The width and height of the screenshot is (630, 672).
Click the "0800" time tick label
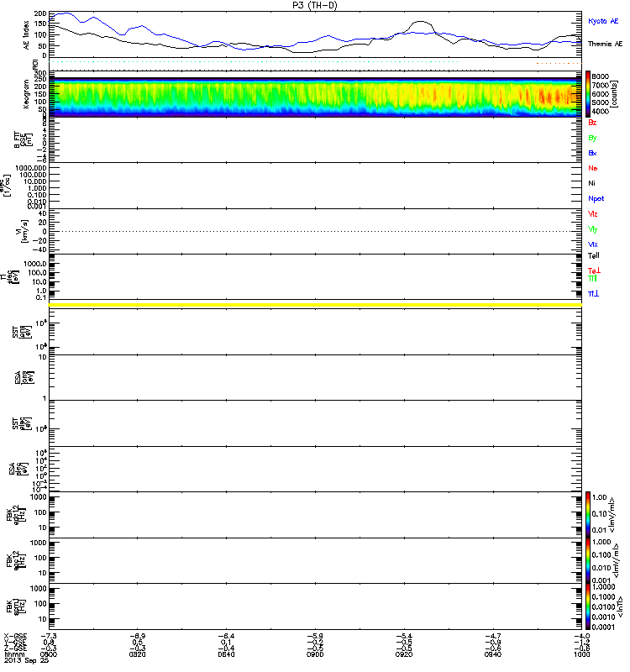(49, 654)
